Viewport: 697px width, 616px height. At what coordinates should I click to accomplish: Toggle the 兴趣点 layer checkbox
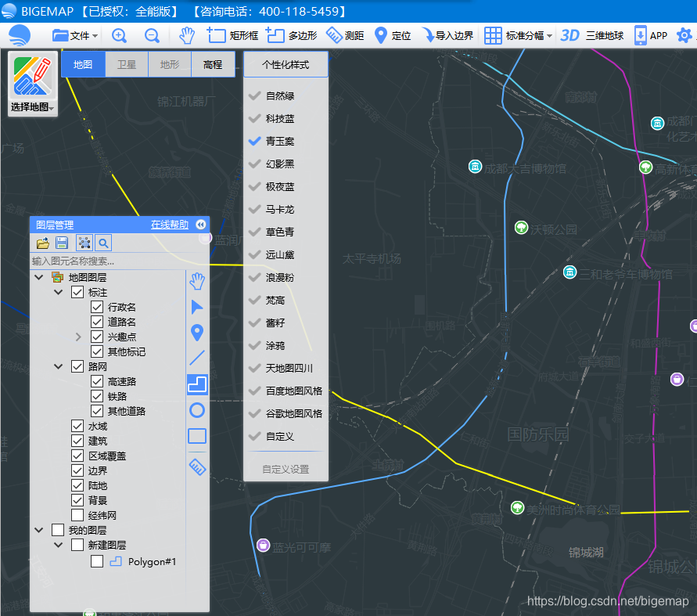[x=97, y=337]
